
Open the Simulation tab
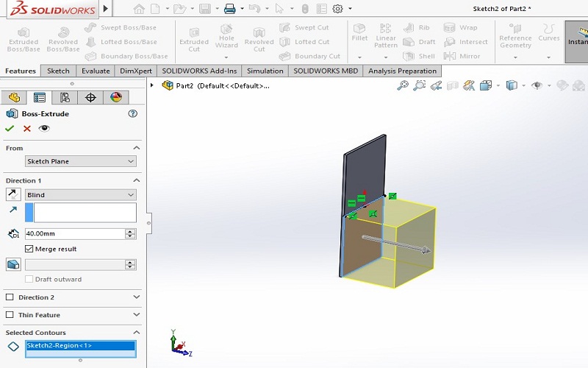pos(265,71)
